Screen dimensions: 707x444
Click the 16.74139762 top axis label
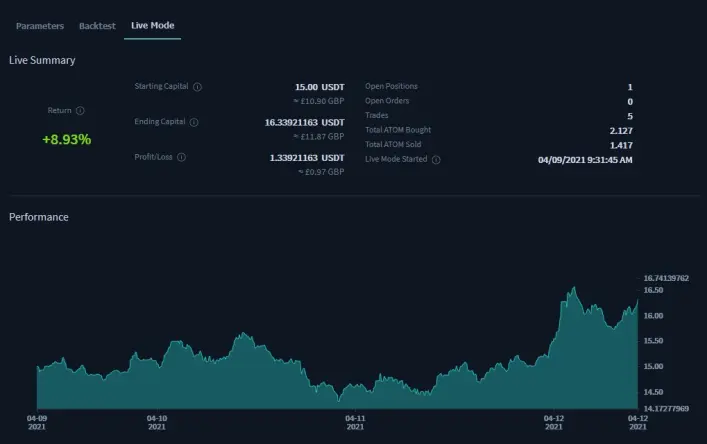click(666, 278)
